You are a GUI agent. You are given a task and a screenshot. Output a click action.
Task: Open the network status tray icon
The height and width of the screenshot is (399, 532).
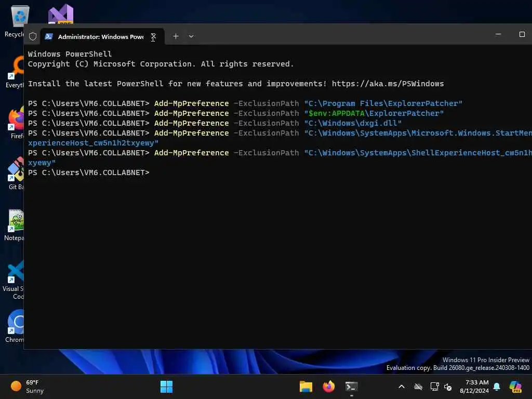click(x=434, y=387)
